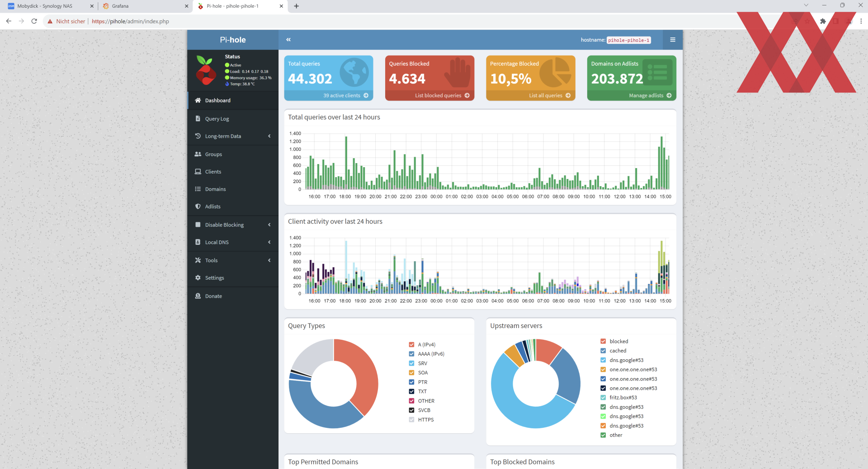868x469 pixels.
Task: Open Settings page in sidebar
Action: [x=233, y=278]
